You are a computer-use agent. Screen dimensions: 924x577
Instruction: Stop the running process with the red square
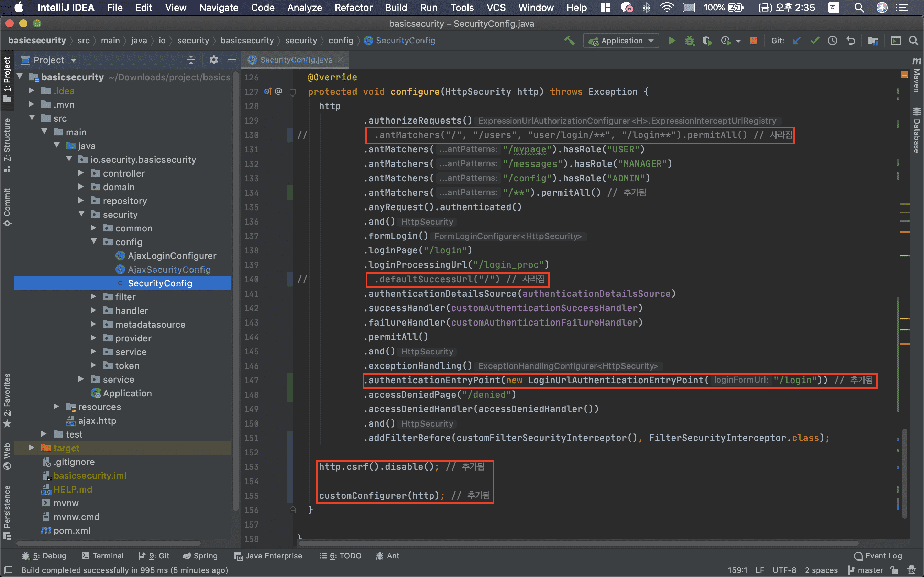coord(753,41)
